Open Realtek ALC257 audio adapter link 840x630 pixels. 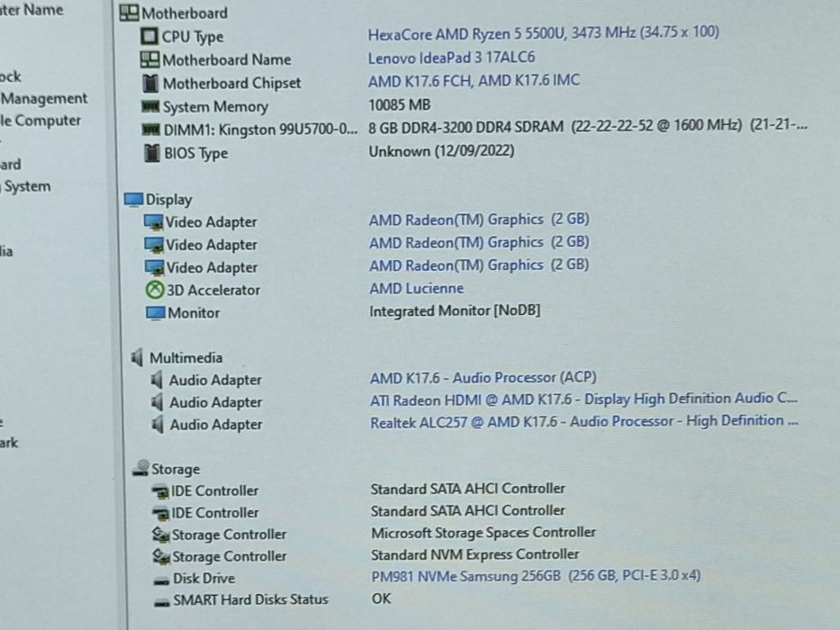[x=584, y=421]
